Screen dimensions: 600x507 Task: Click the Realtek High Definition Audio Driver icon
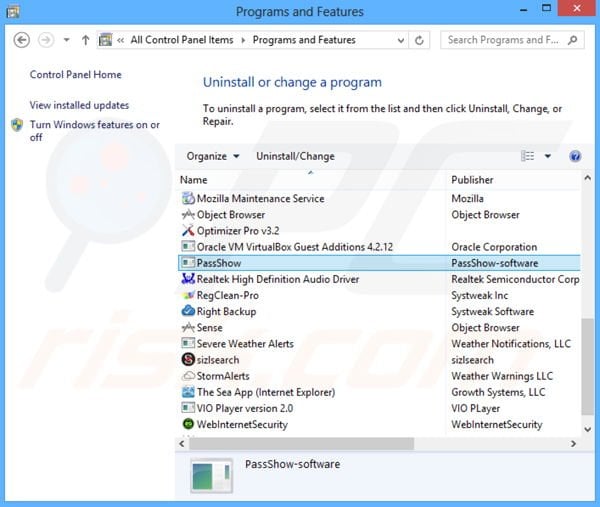[188, 279]
